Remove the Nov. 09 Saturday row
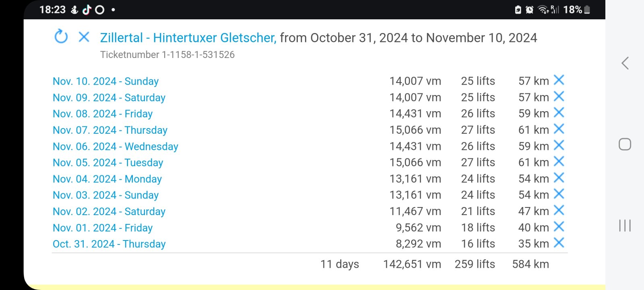 pos(559,97)
